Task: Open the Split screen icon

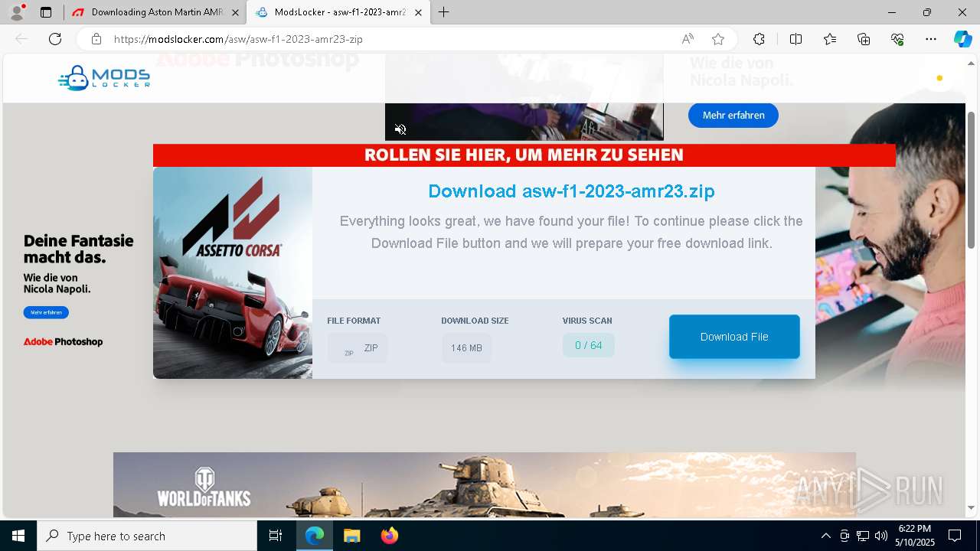Action: tap(795, 39)
